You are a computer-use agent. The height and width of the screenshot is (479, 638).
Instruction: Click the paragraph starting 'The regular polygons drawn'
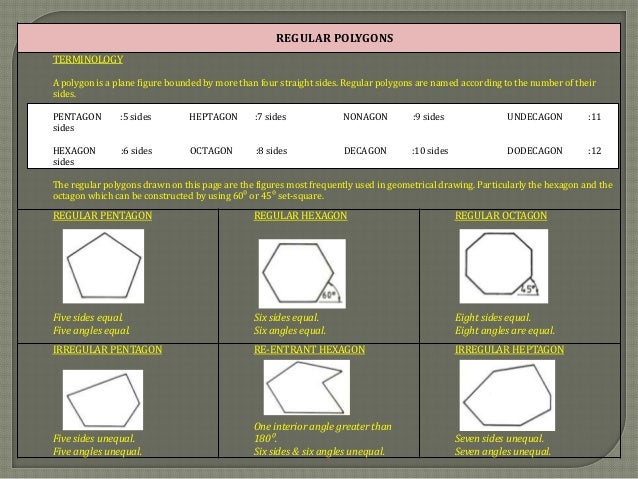pyautogui.click(x=333, y=190)
